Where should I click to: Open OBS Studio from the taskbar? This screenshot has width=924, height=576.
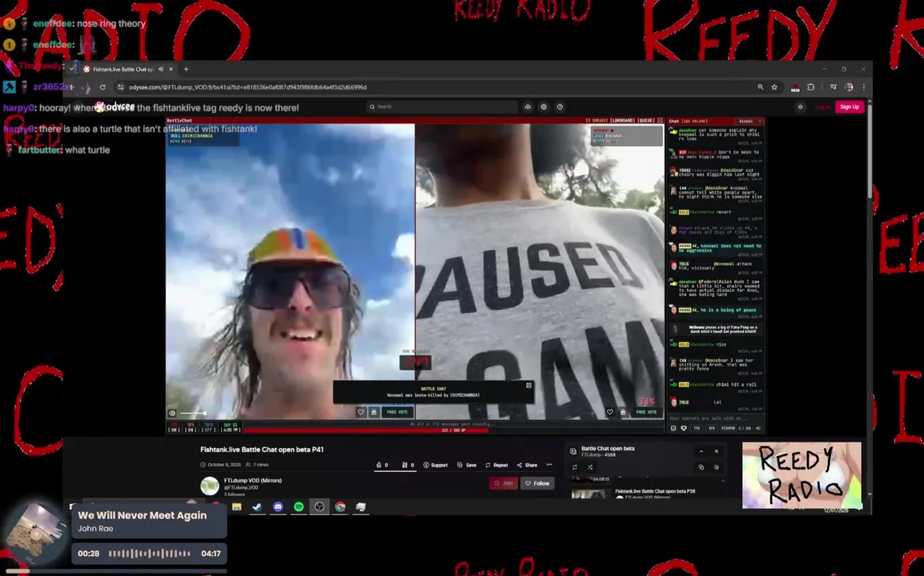(319, 506)
